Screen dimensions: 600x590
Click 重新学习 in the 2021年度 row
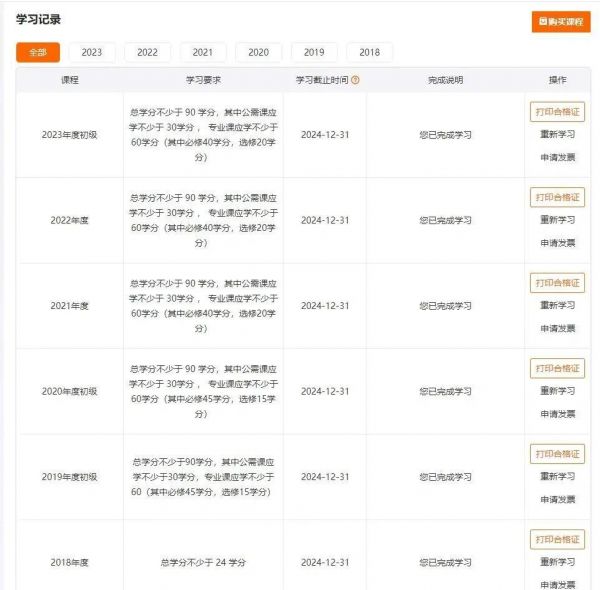tap(558, 305)
